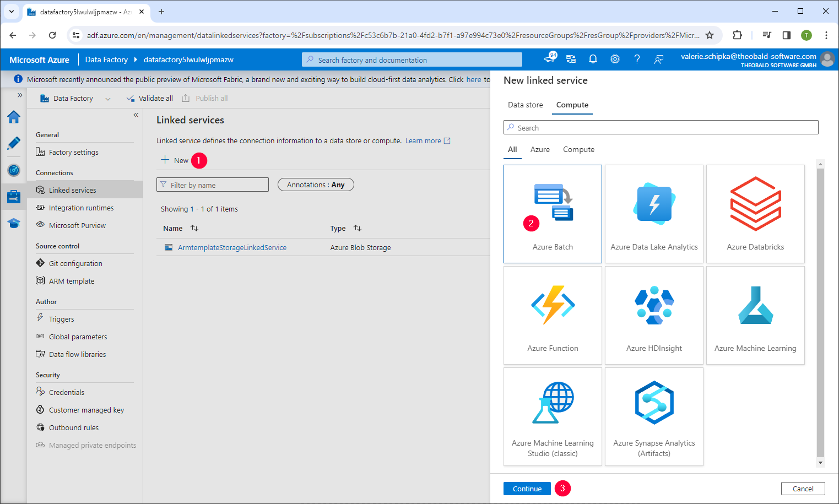839x504 pixels.
Task: Click the 'here' link in Fabric banner
Action: [x=474, y=79]
